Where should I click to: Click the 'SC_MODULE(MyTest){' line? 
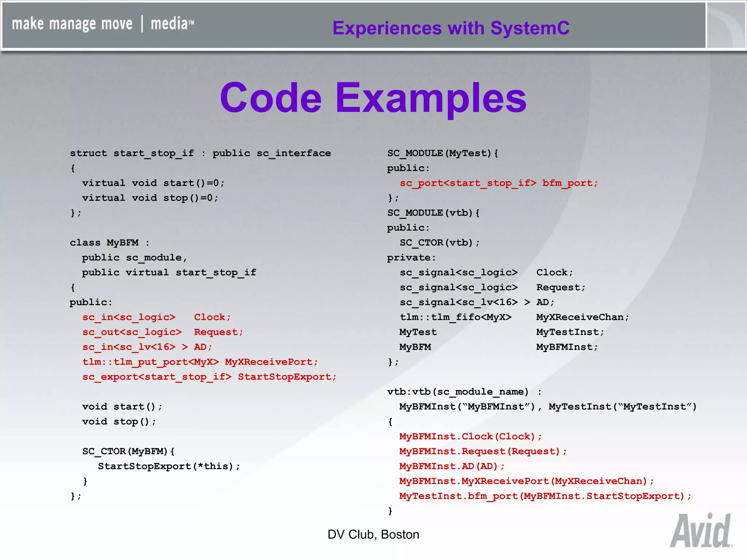443,153
